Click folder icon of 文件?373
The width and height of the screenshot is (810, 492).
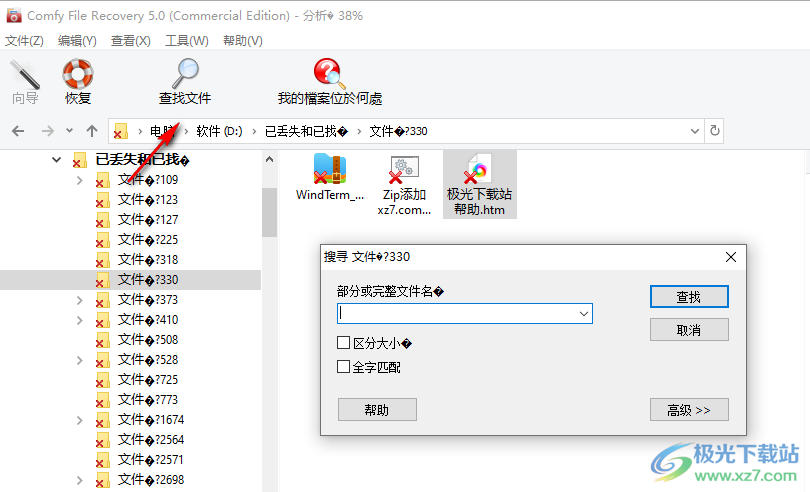(x=102, y=300)
